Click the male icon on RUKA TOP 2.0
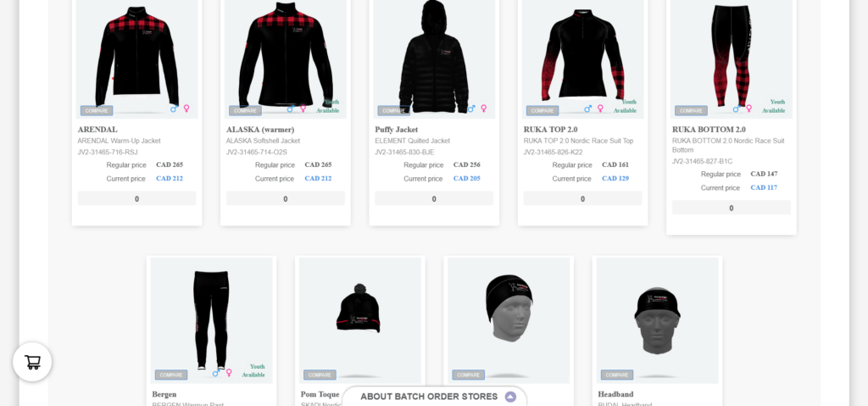Image resolution: width=868 pixels, height=406 pixels. (588, 108)
